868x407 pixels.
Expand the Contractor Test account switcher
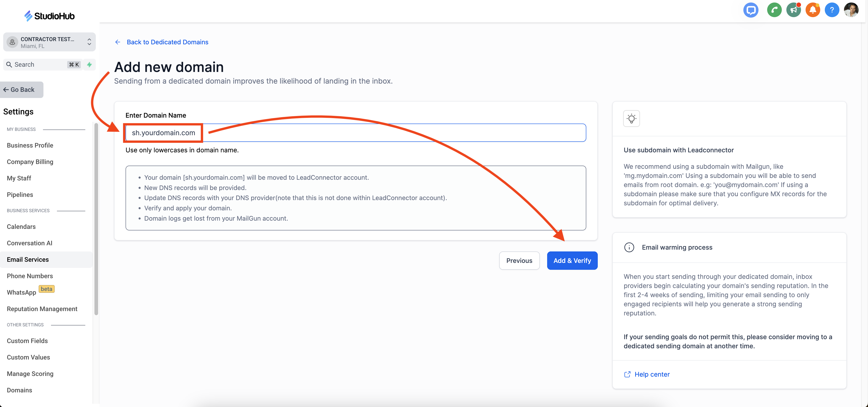[49, 42]
